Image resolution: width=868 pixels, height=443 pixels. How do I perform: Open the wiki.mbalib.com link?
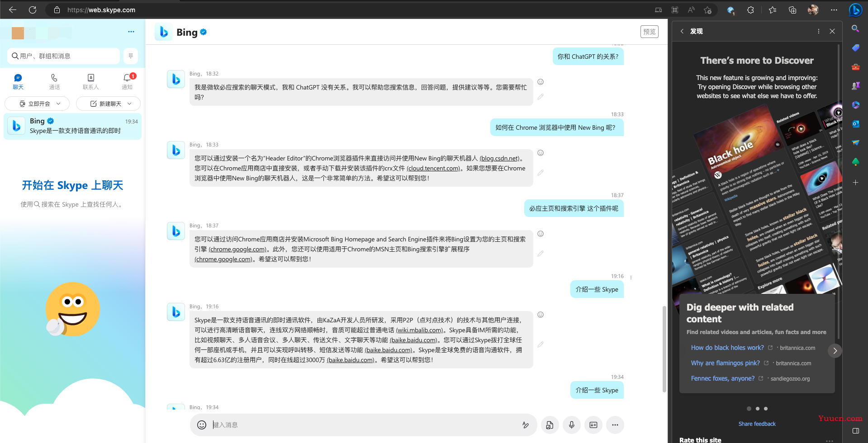(x=419, y=330)
